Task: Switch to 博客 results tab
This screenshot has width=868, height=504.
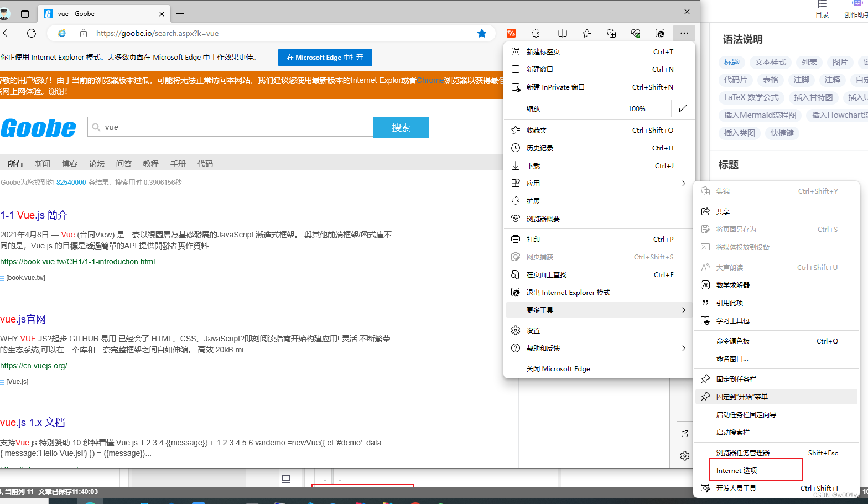Action: (70, 164)
